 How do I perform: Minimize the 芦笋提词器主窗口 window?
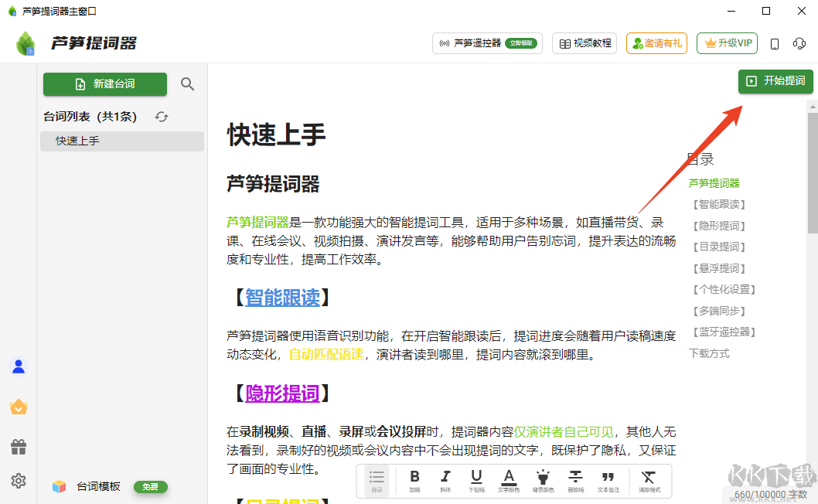[x=731, y=11]
